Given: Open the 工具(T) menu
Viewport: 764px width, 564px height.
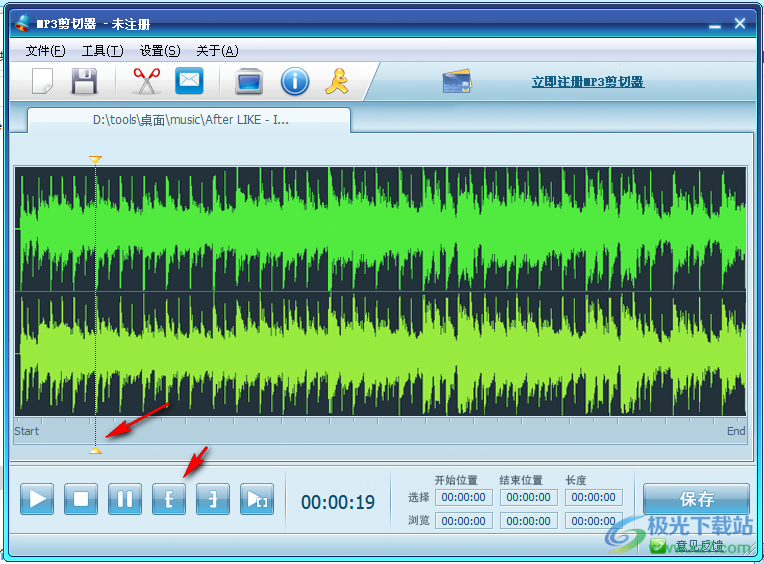Looking at the screenshot, I should (102, 51).
